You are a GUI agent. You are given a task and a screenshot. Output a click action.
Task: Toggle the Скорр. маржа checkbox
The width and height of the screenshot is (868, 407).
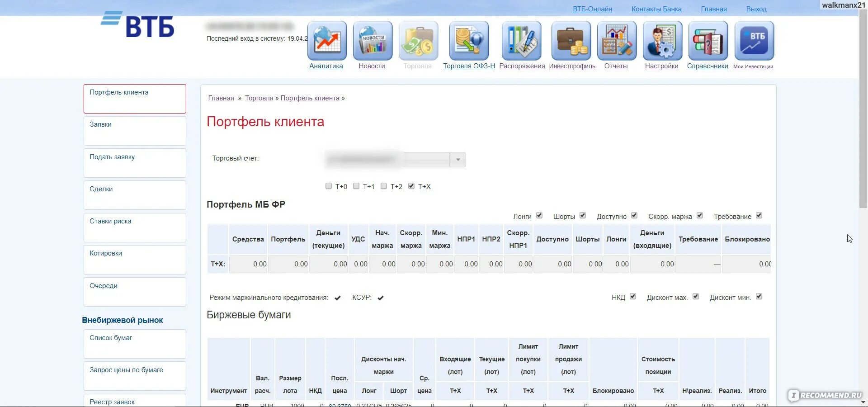pyautogui.click(x=700, y=215)
